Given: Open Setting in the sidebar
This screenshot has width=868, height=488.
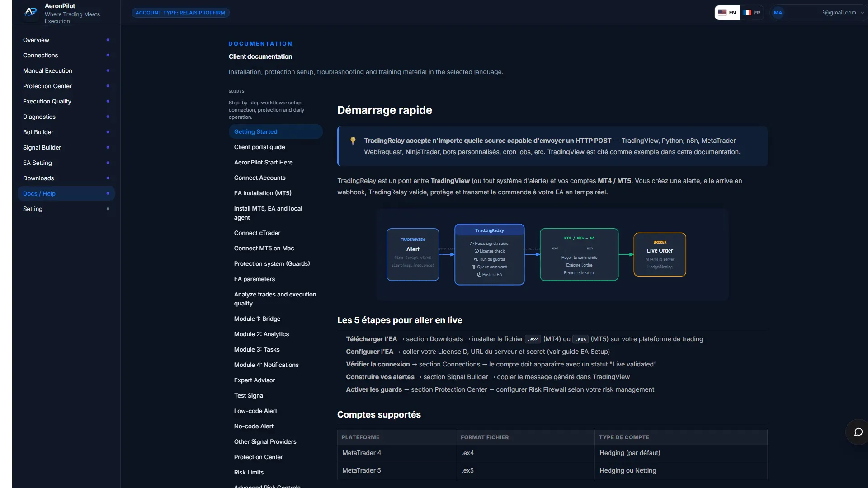Looking at the screenshot, I should 66,209.
